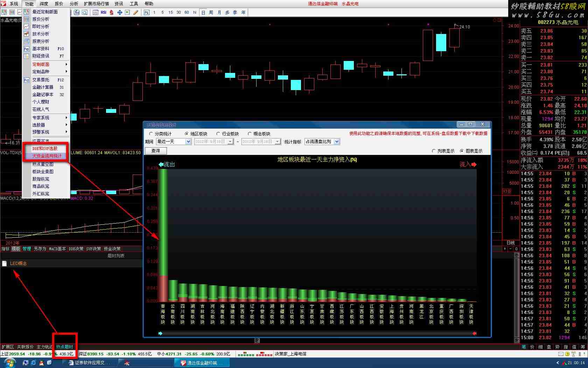Click the 查询 query button
588x368 pixels.
[156, 151]
